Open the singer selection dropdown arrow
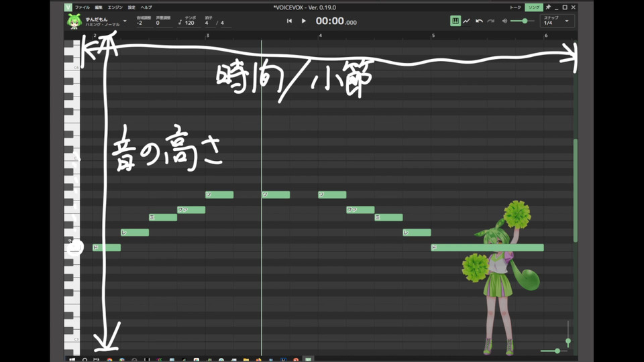Image resolution: width=644 pixels, height=362 pixels. [125, 21]
